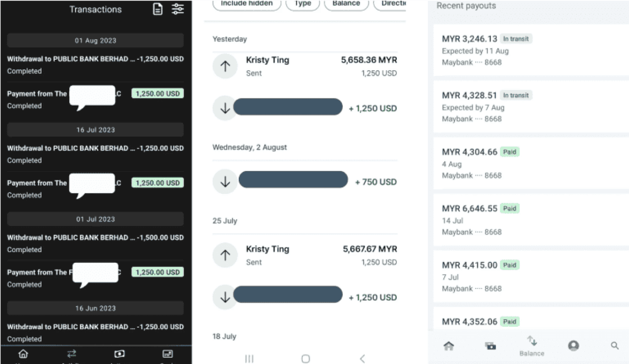Image resolution: width=629 pixels, height=364 pixels.
Task: Open the 01 Aug withdrawal to Public Bank
Action: tap(96, 64)
